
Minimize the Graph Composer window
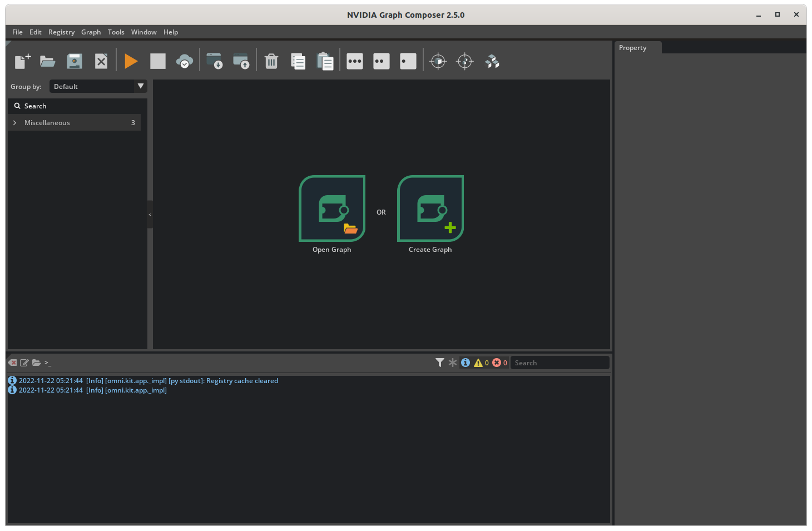click(759, 15)
